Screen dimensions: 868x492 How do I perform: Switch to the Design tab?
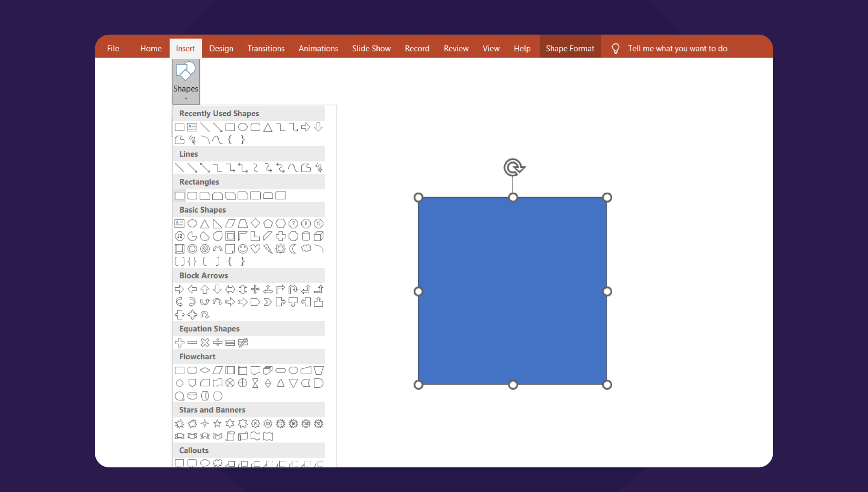(221, 48)
